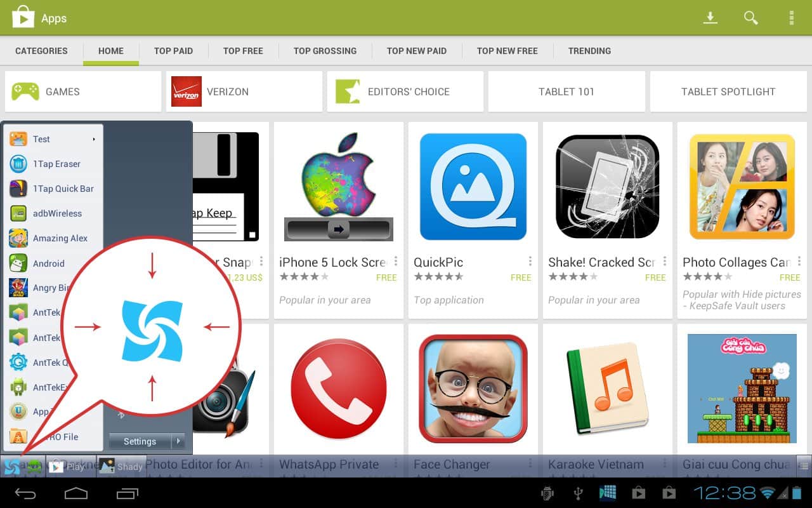Open the Editors' Choice section
The height and width of the screenshot is (508, 812).
pos(405,91)
